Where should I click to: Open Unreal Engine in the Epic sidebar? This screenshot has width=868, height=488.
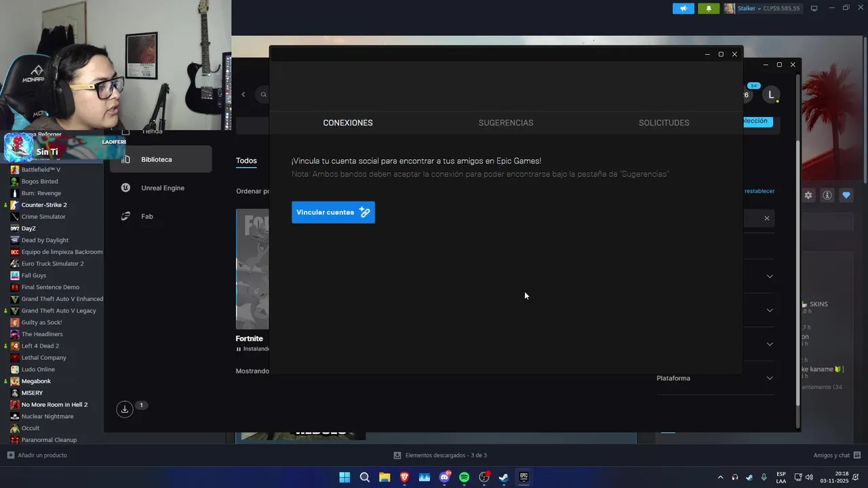(x=161, y=188)
